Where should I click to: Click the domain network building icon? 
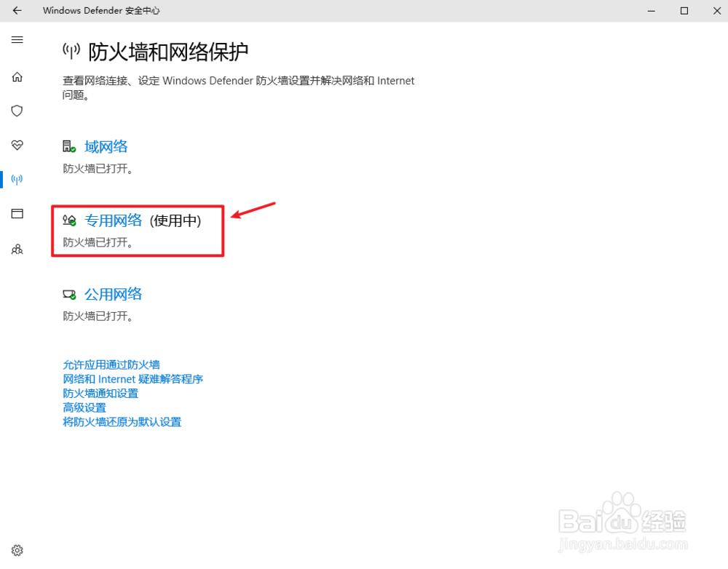coord(69,147)
